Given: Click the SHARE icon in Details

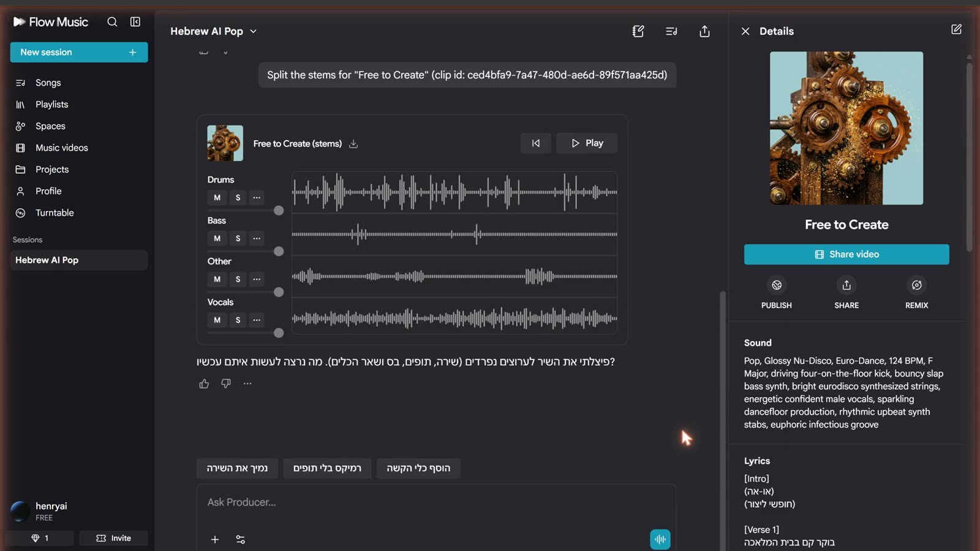Looking at the screenshot, I should [846, 285].
